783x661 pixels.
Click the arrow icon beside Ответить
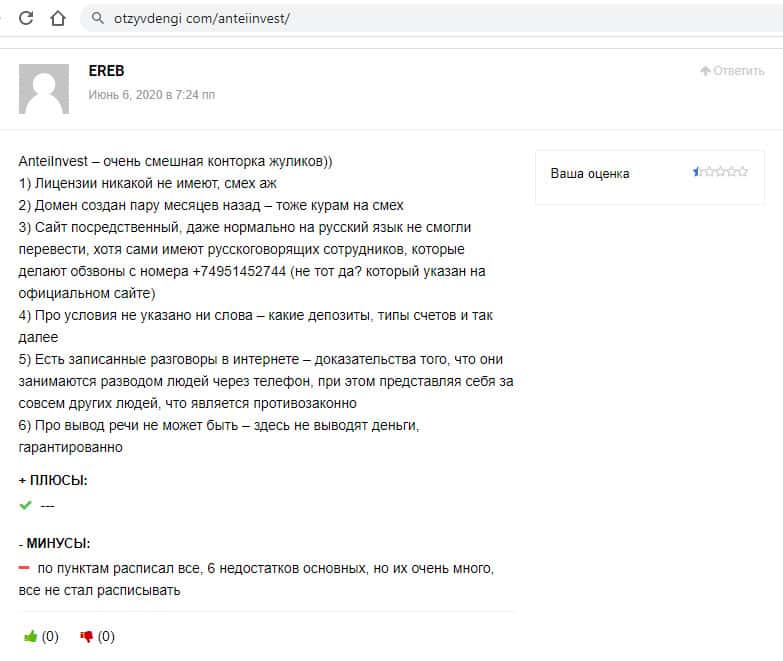coord(705,71)
